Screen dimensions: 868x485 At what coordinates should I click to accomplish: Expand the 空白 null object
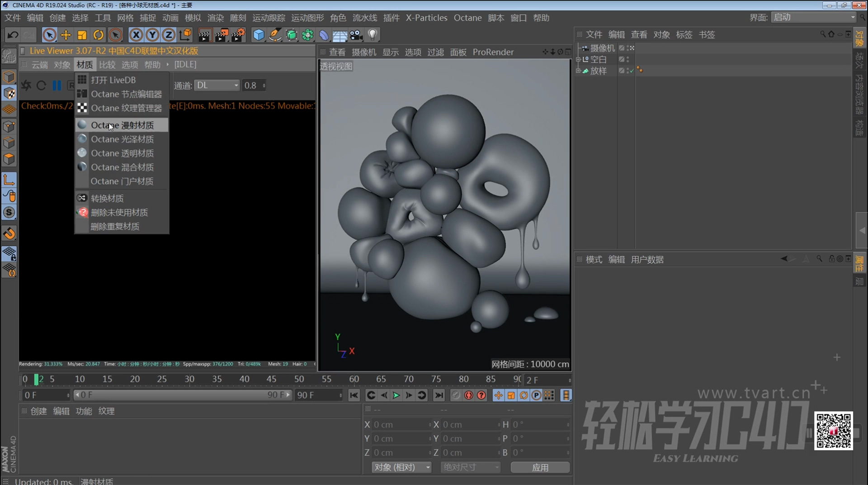point(578,59)
